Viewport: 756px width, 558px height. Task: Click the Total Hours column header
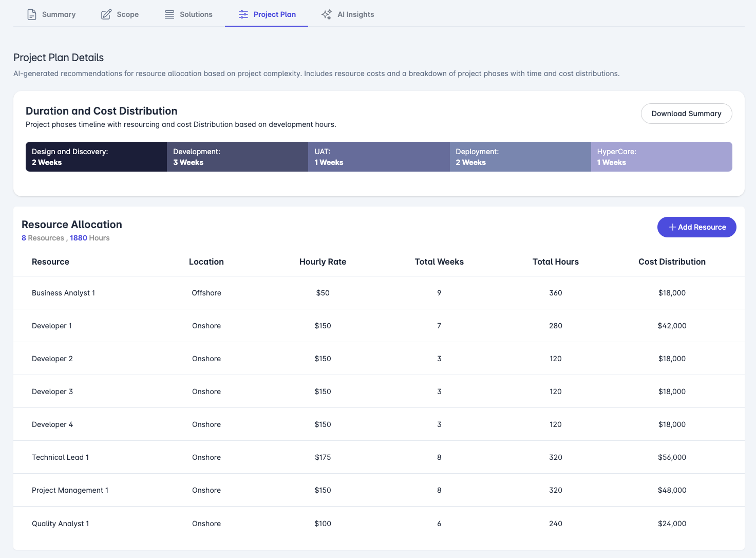click(556, 262)
